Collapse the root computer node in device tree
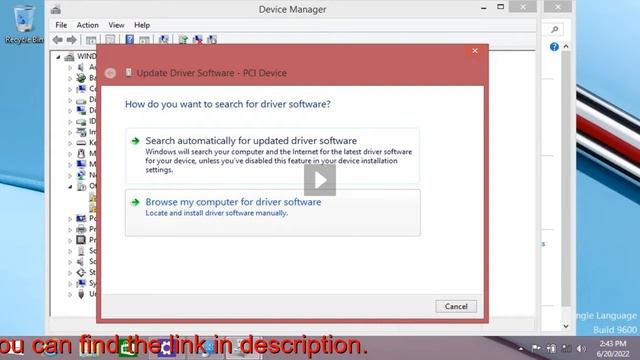The width and height of the screenshot is (640, 360). (x=58, y=57)
